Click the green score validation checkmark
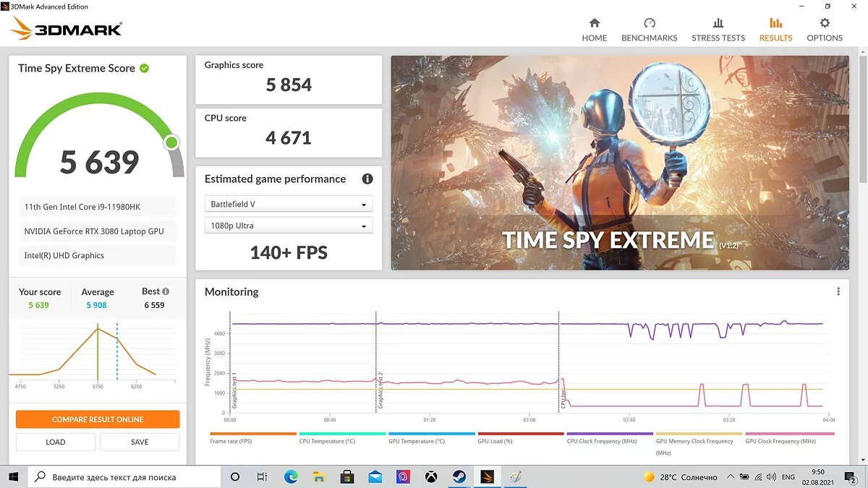Screen dimensions: 868x488 tap(144, 68)
